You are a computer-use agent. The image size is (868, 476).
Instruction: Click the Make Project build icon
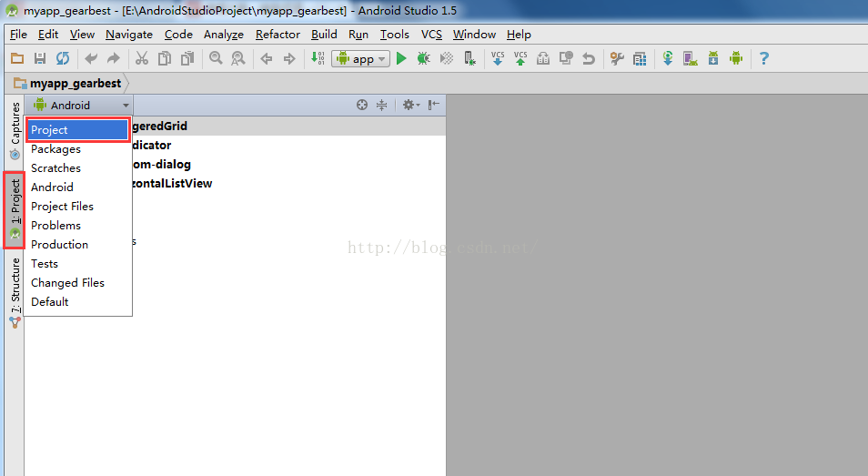(x=318, y=58)
